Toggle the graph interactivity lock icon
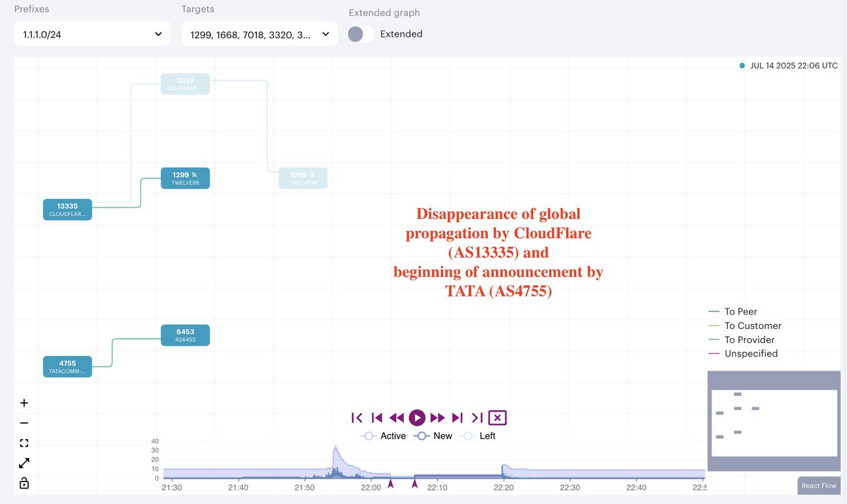Image resolution: width=847 pixels, height=504 pixels. pos(24,484)
